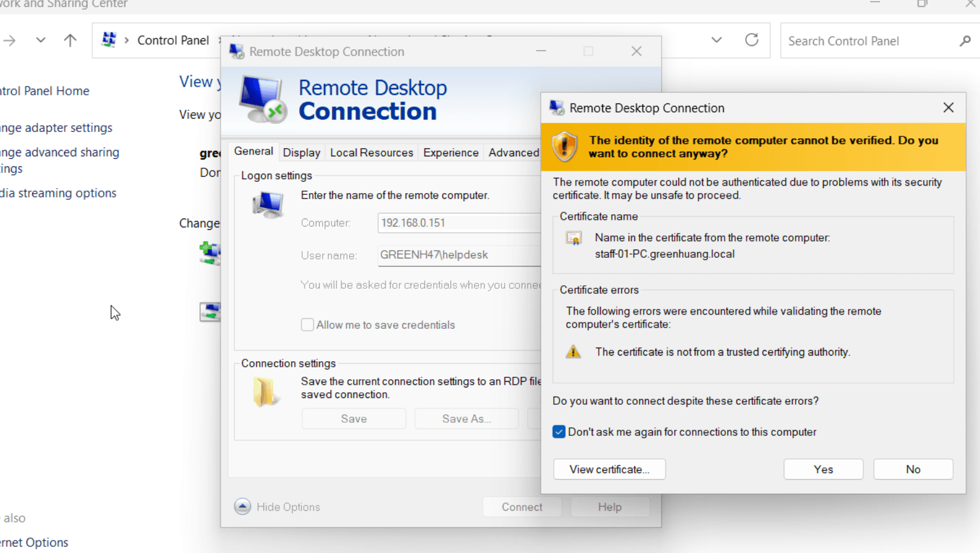Click Save connection settings button

pos(354,419)
